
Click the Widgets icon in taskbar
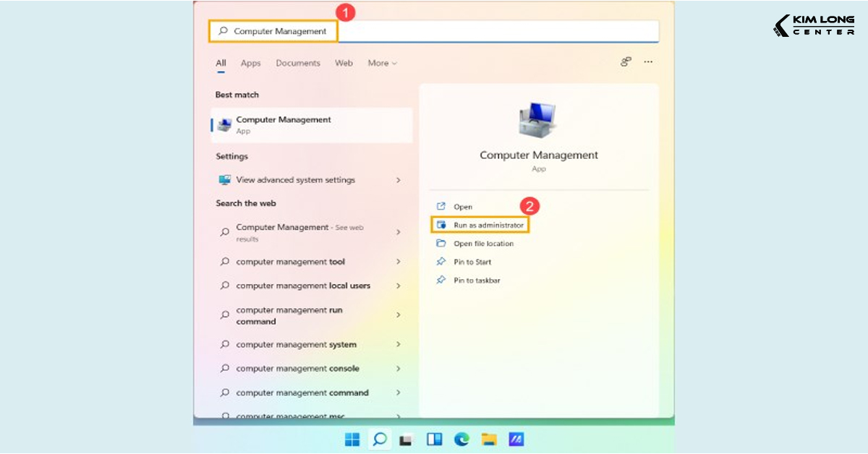434,439
